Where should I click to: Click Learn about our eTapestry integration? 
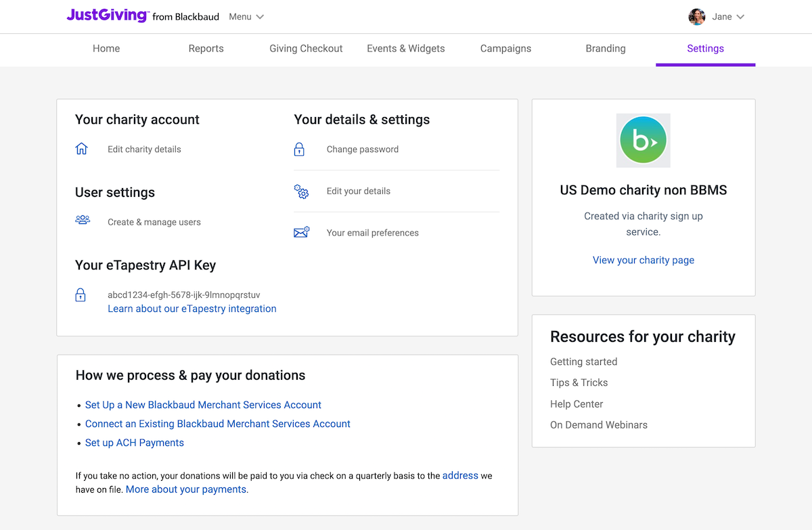click(x=192, y=309)
